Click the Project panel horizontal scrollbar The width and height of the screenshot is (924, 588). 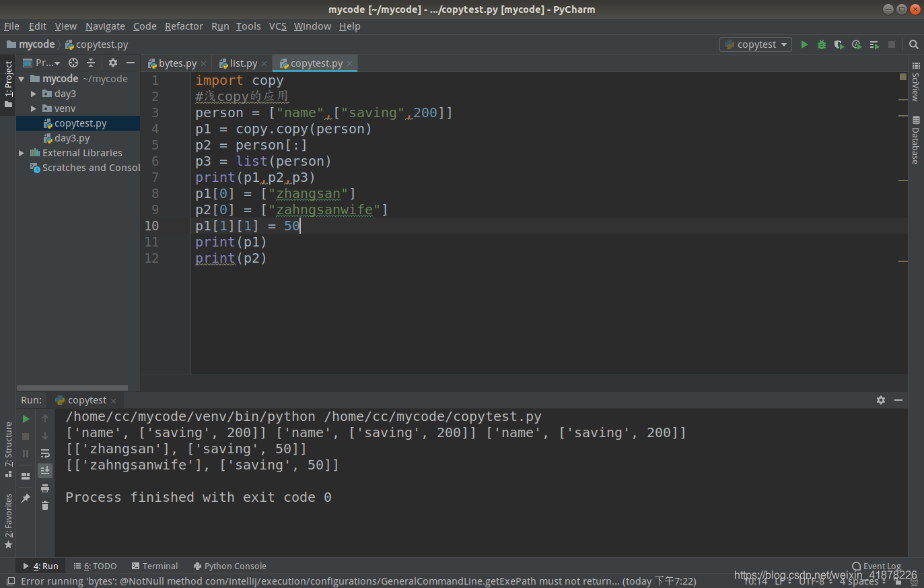click(x=73, y=388)
